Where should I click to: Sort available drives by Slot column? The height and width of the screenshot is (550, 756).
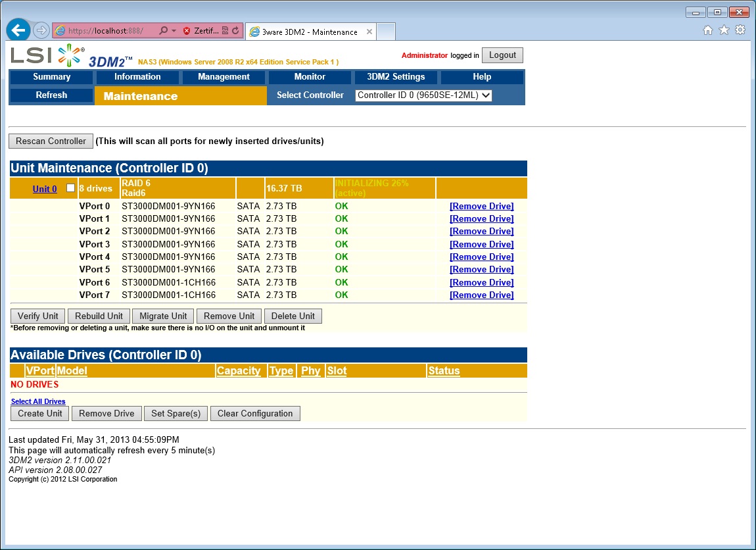[x=337, y=370]
